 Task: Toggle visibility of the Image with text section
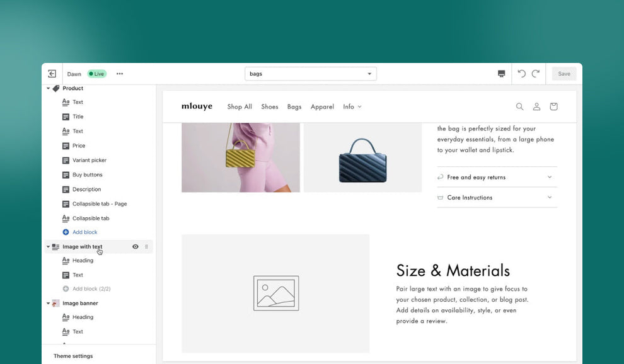coord(135,246)
